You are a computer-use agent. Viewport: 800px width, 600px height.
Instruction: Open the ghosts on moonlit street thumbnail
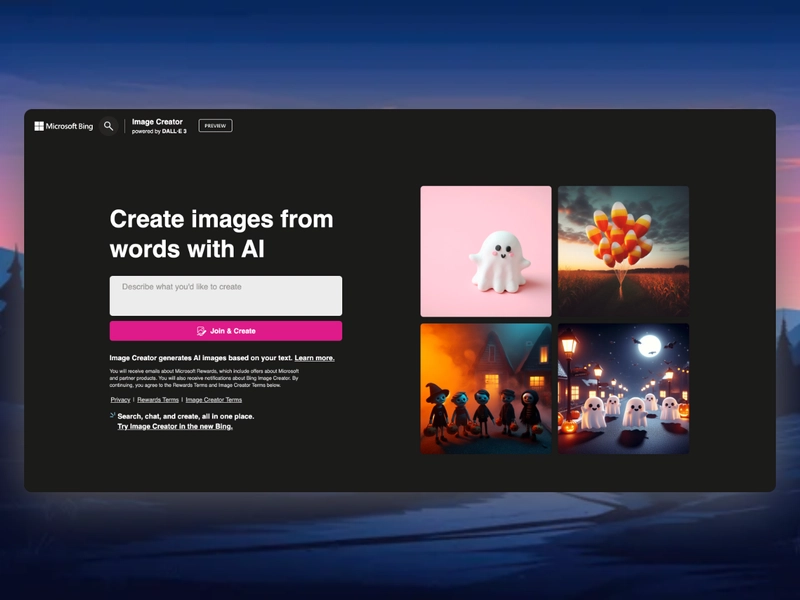click(623, 389)
